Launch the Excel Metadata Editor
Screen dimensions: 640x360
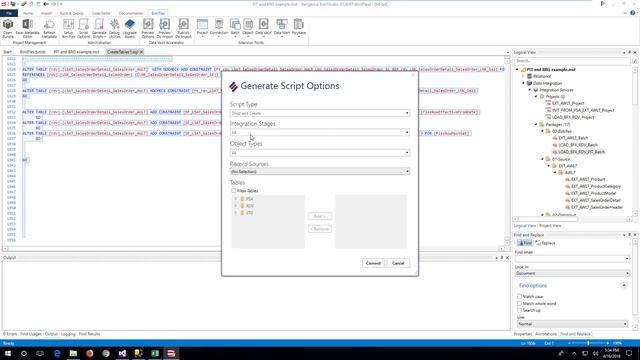[x=27, y=28]
